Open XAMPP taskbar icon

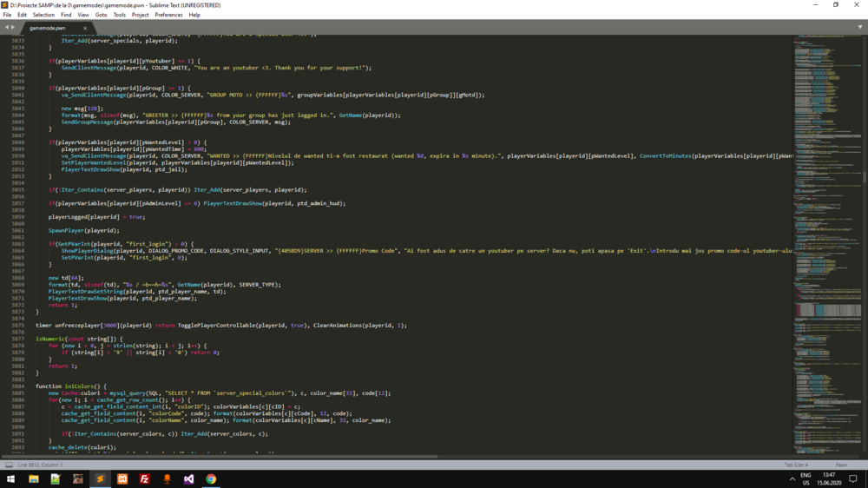tap(122, 478)
